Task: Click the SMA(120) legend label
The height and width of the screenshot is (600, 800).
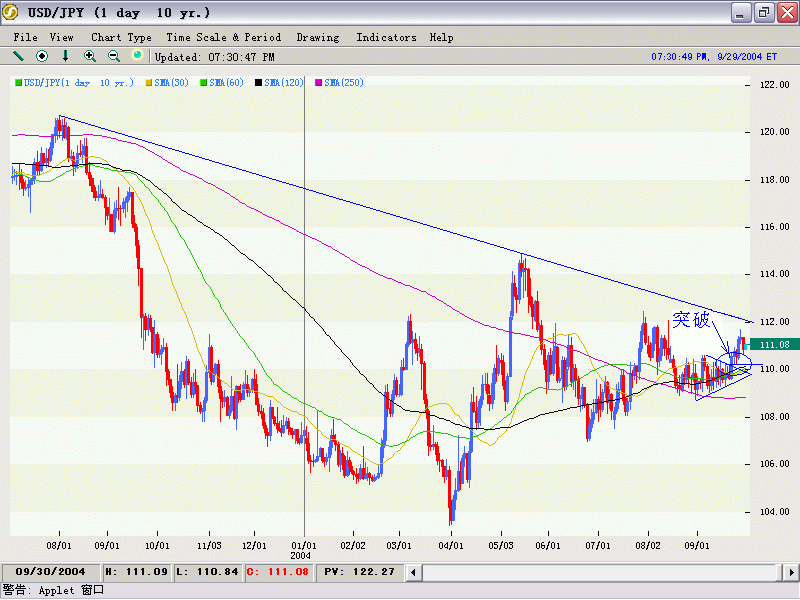Action: tap(284, 83)
